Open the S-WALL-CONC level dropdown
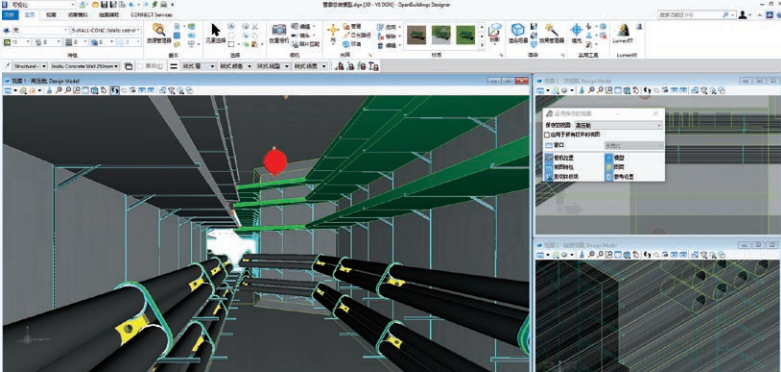The height and width of the screenshot is (372, 781). 106,30
